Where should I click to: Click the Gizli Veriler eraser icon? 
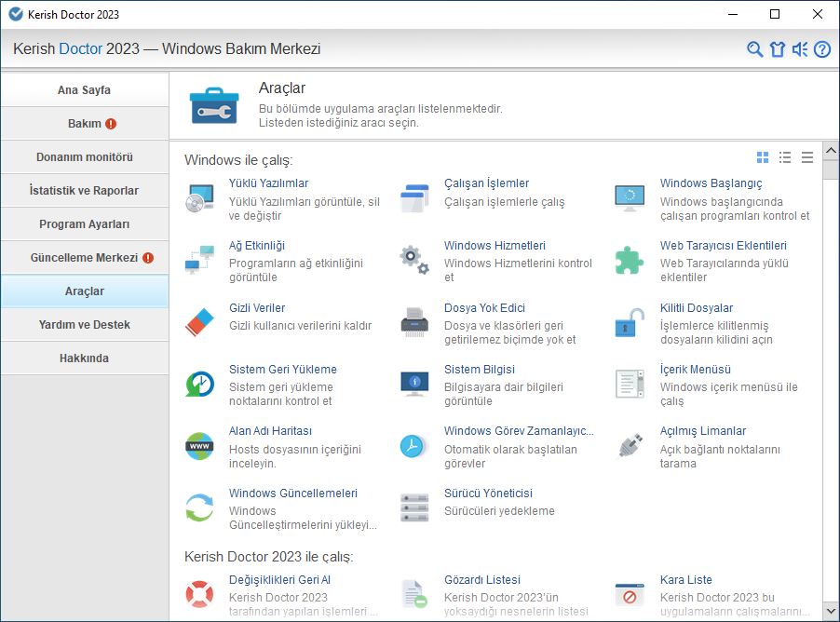coord(199,322)
